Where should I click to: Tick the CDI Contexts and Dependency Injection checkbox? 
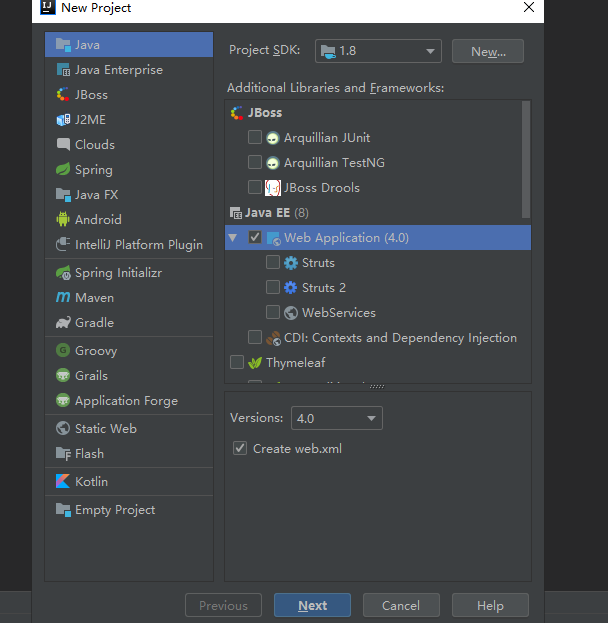click(255, 337)
